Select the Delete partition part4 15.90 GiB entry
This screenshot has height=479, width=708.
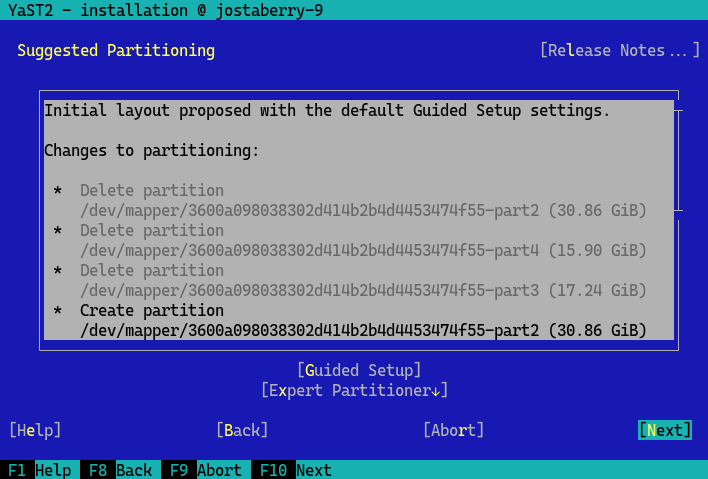pyautogui.click(x=362, y=241)
